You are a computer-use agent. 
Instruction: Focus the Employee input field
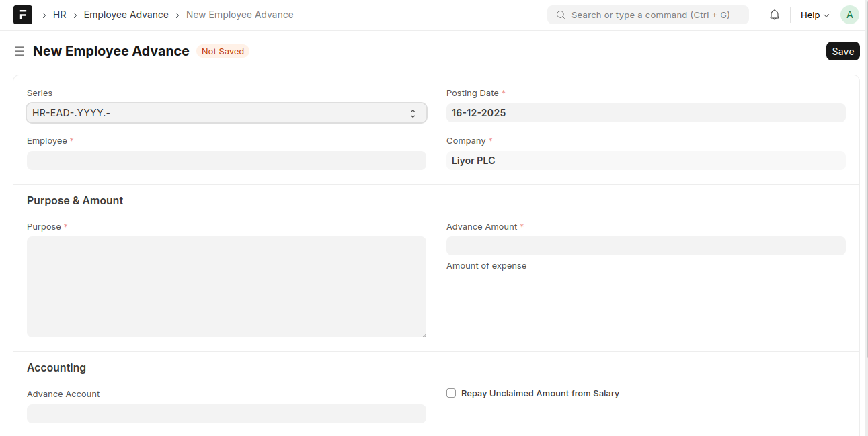[x=227, y=161]
